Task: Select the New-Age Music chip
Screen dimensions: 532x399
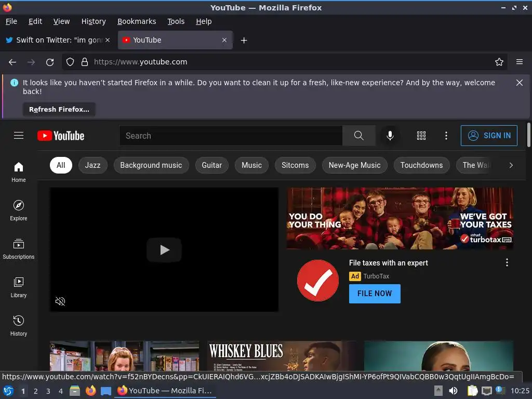Action: (x=354, y=165)
